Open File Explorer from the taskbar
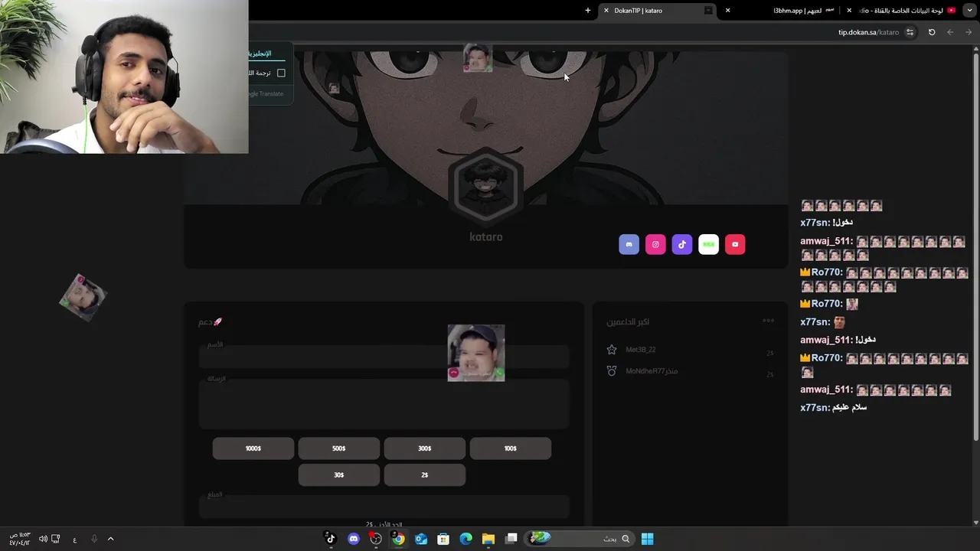The image size is (980, 551). [x=488, y=539]
